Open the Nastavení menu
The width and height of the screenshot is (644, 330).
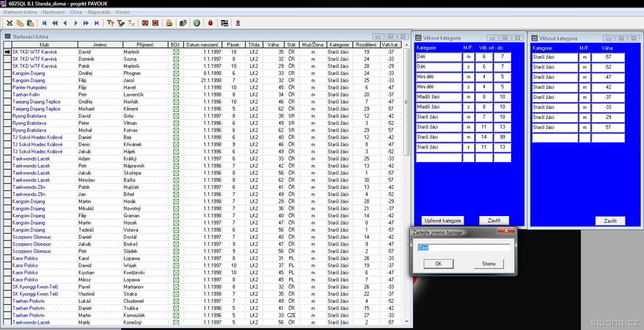(53, 12)
